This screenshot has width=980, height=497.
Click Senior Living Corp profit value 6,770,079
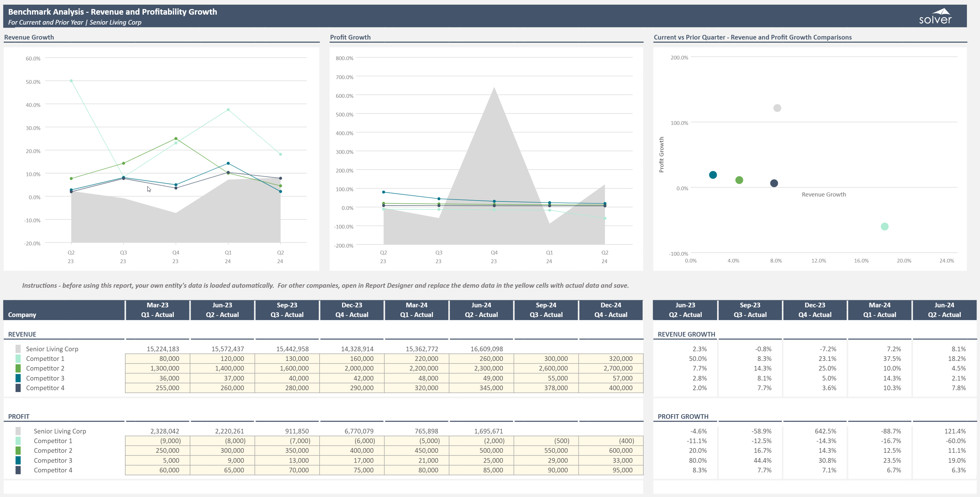(359, 431)
